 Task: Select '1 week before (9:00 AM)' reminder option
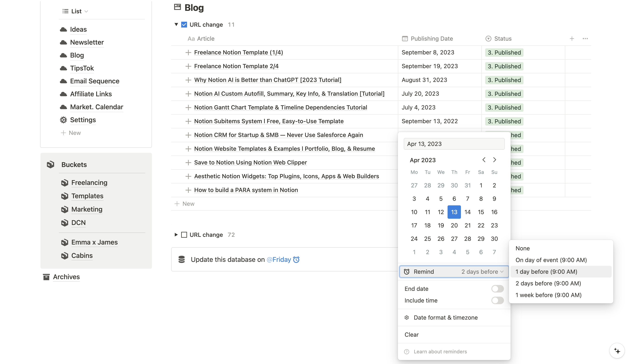coord(548,295)
